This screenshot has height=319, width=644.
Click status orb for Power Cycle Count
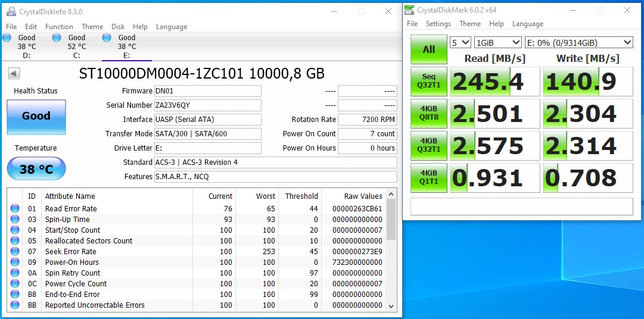15,283
